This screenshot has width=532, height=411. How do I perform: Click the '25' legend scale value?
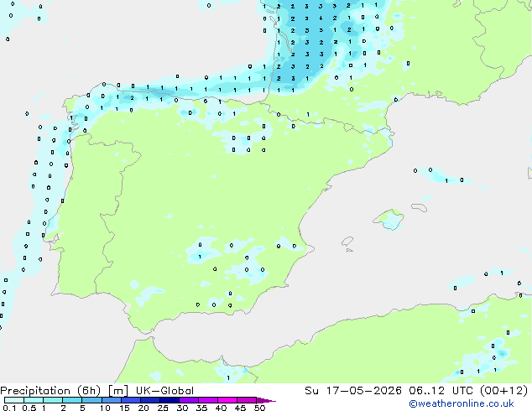click(163, 408)
